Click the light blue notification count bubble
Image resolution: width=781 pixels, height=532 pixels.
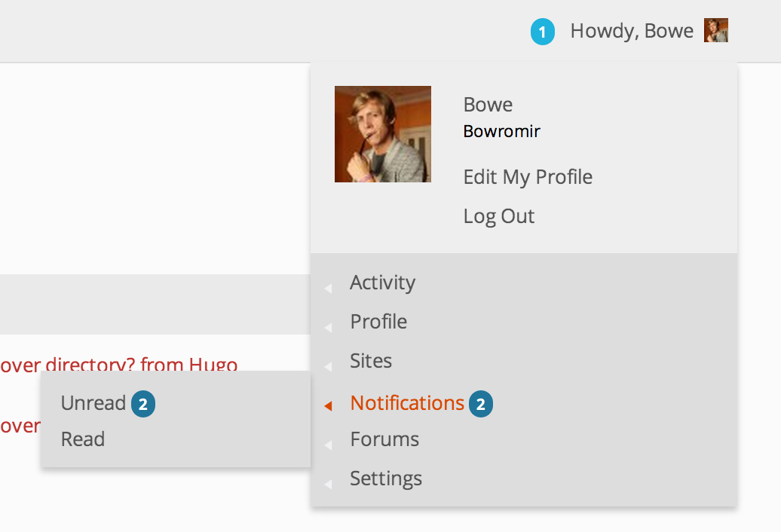tap(543, 32)
